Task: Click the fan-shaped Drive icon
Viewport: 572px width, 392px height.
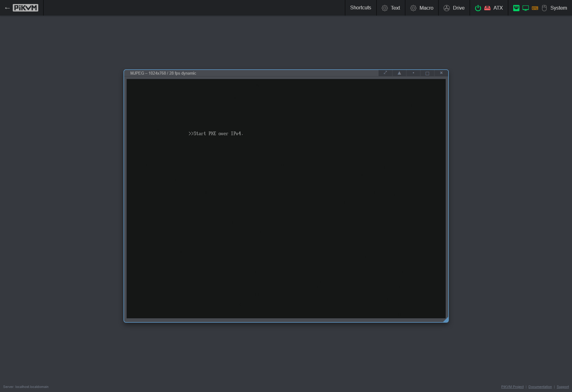Action: point(447,8)
